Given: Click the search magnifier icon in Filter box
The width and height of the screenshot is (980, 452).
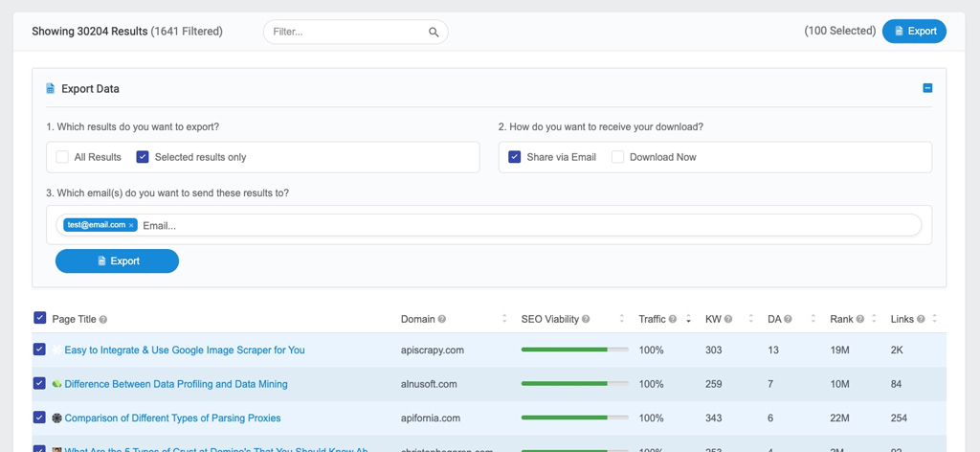Looking at the screenshot, I should pos(434,32).
